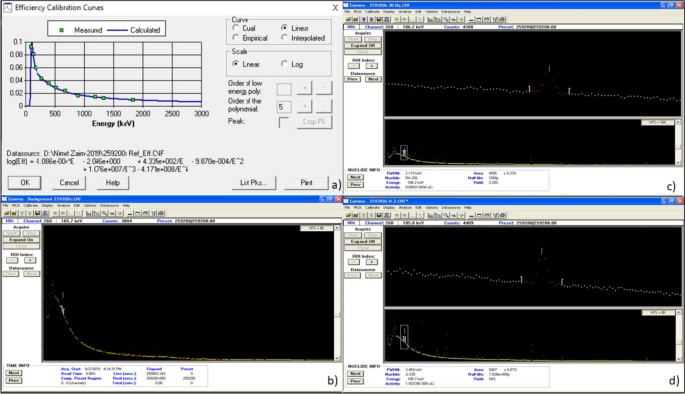The height and width of the screenshot is (394, 685).
Task: Click Expand Off in 30 Bq window
Action: click(363, 45)
